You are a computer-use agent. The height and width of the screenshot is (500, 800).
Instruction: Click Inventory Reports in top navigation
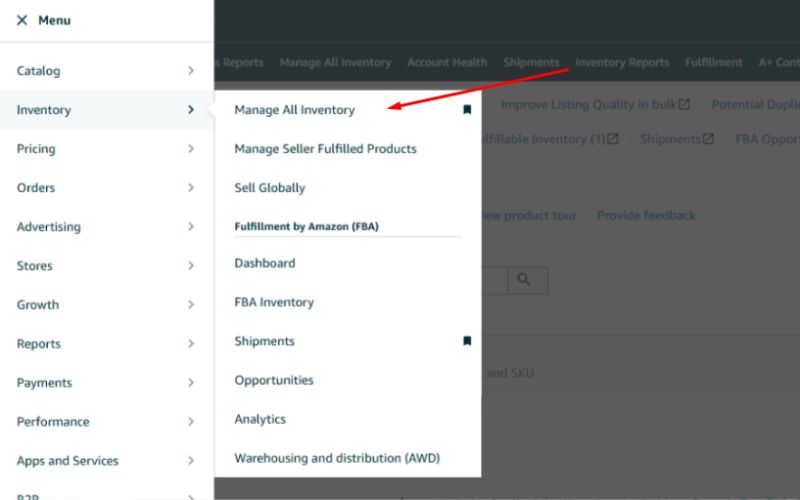[622, 62]
